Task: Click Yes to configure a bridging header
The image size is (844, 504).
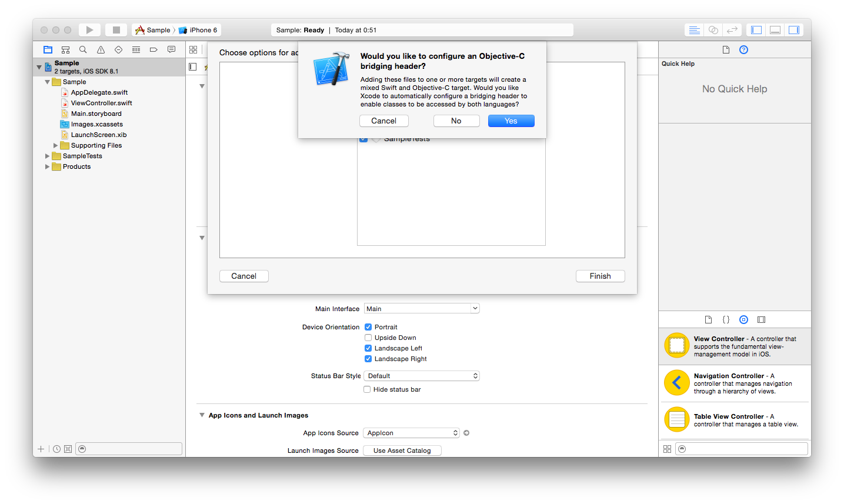Action: pos(511,121)
